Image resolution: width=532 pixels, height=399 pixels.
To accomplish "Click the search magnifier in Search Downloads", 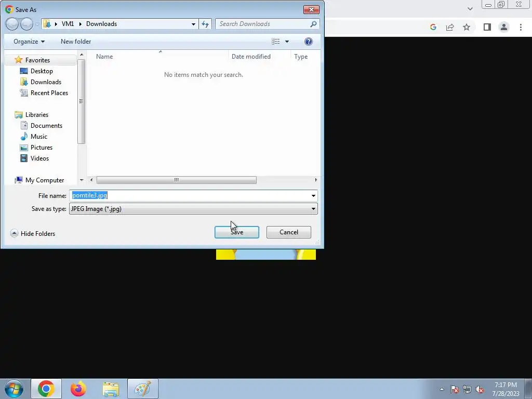I will pyautogui.click(x=313, y=24).
